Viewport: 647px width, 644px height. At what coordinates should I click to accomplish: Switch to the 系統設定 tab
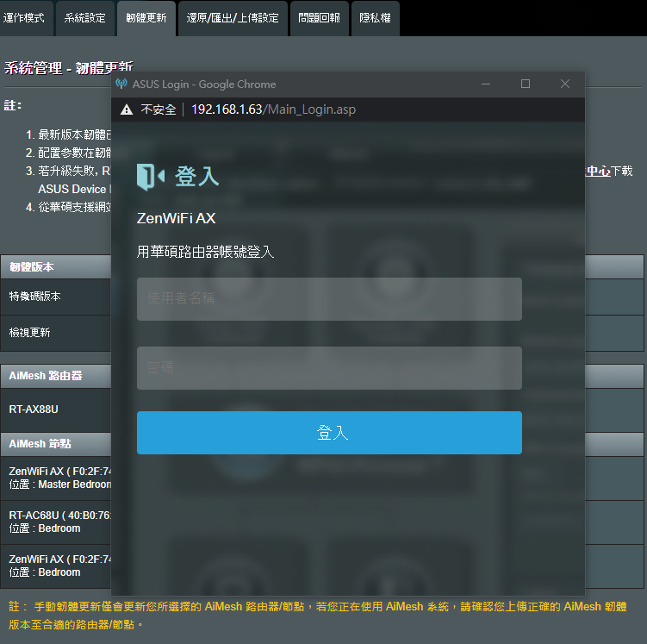click(x=84, y=18)
